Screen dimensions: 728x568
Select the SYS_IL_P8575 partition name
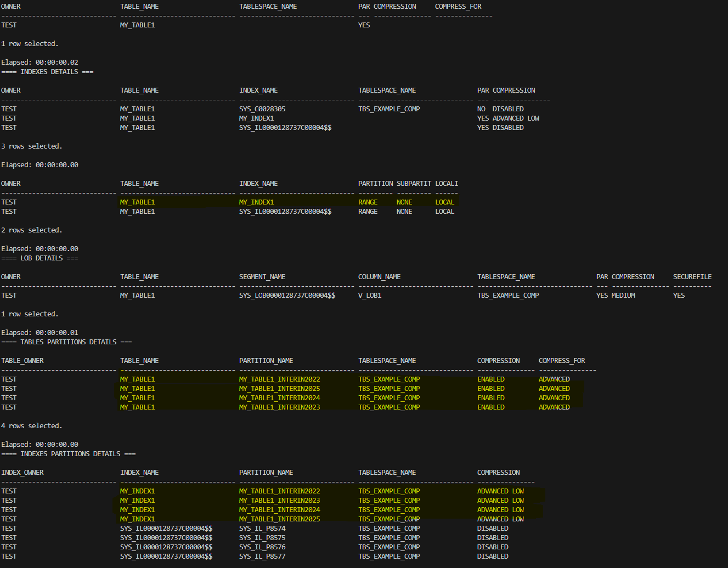[x=262, y=538]
